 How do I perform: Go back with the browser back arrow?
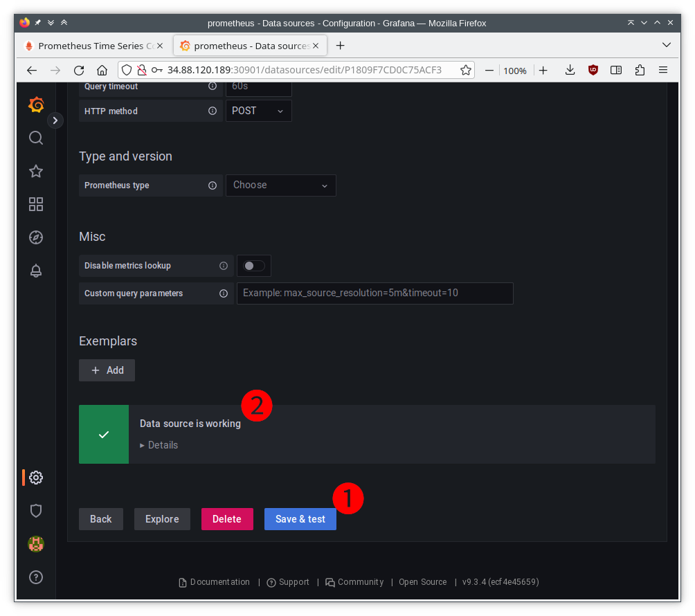[32, 70]
